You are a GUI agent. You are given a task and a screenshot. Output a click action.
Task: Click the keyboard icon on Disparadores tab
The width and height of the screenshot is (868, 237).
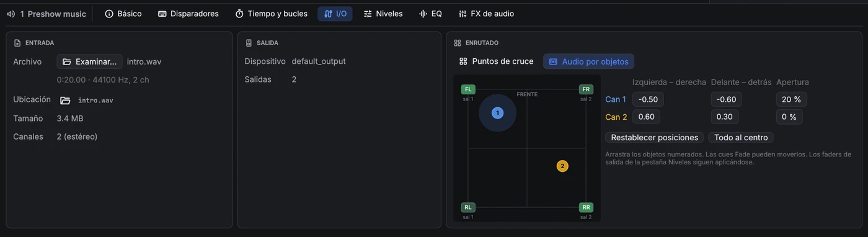pos(162,14)
